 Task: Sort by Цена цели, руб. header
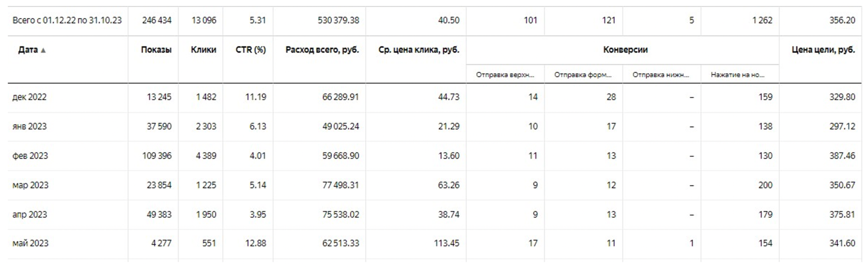pyautogui.click(x=823, y=50)
